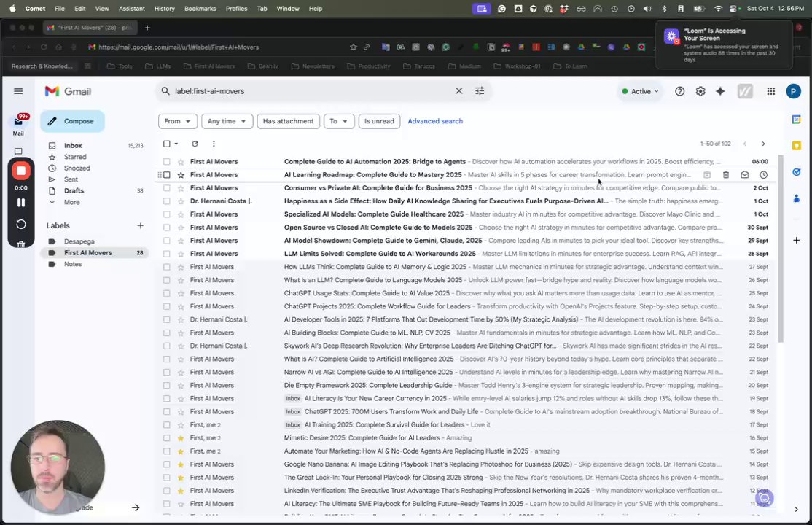
Task: Mark AI Learning Roadmap email as unread envelope icon
Action: 745,175
